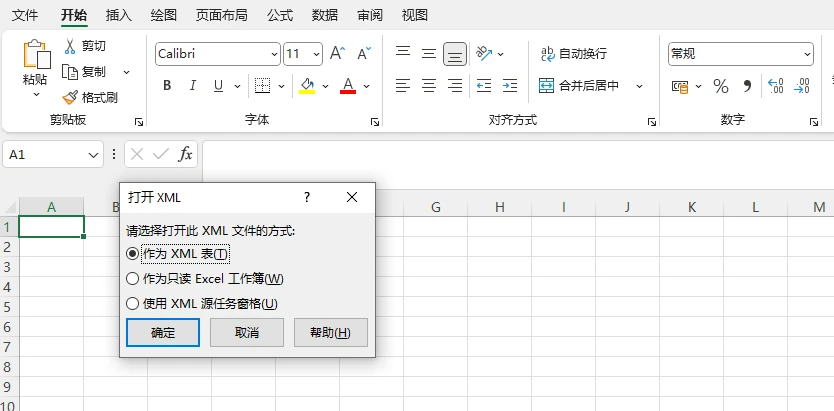
Task: Open the font size dropdown
Action: pos(317,54)
